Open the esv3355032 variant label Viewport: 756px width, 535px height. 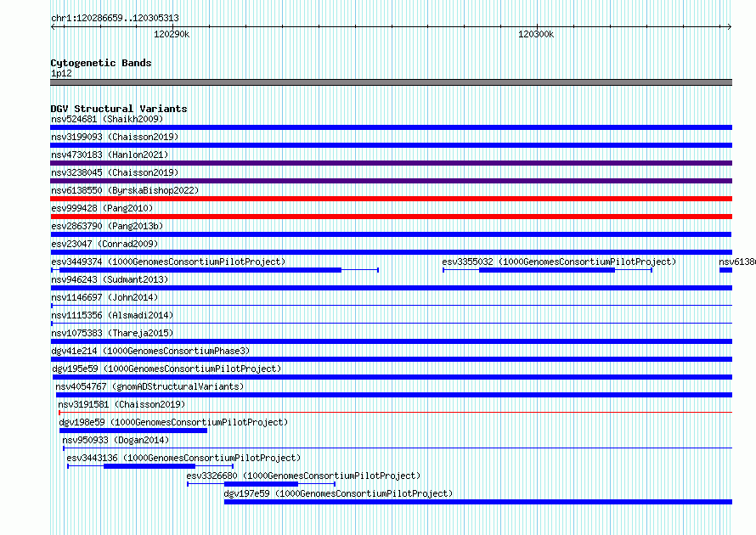pyautogui.click(x=559, y=262)
